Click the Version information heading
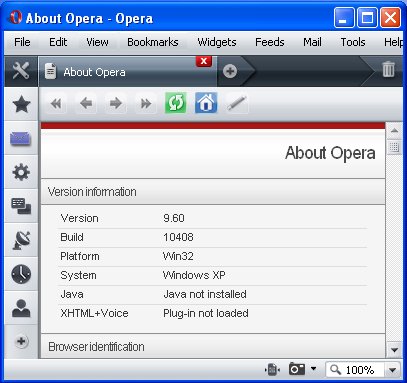407x383 pixels. [92, 192]
